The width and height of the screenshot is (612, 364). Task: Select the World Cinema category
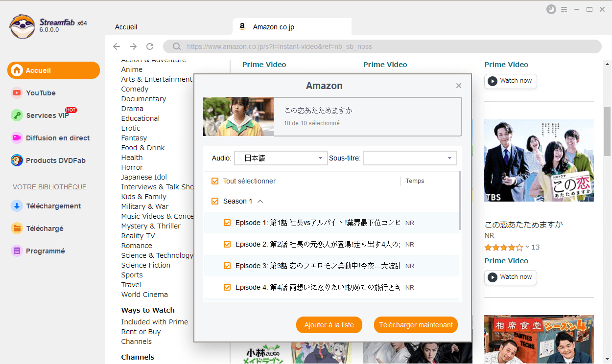[144, 295]
